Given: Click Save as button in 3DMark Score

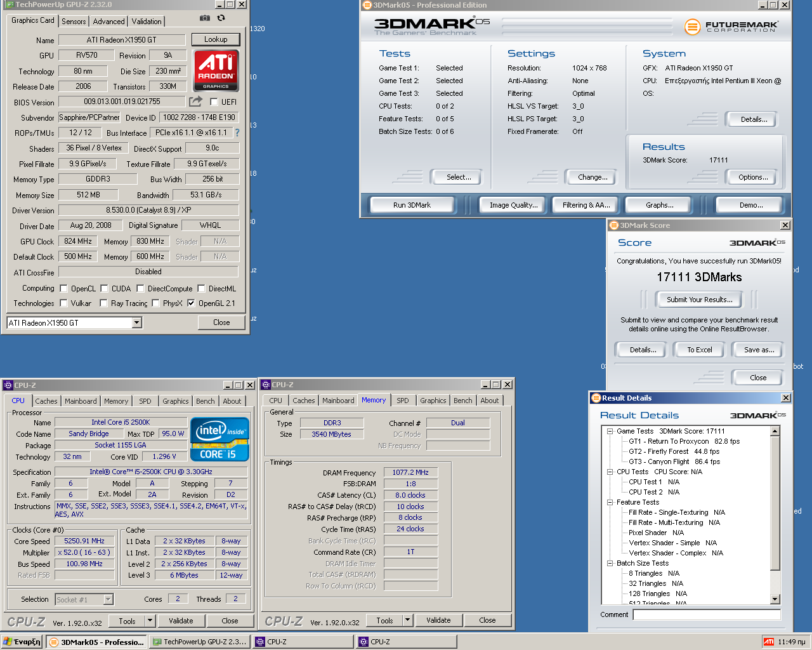Looking at the screenshot, I should [759, 350].
